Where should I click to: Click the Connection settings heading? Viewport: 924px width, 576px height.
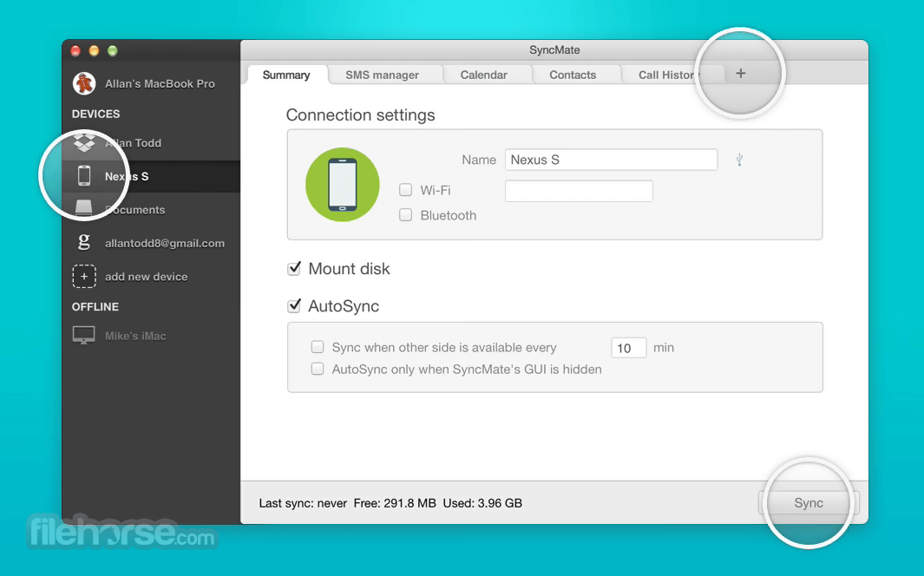(361, 115)
